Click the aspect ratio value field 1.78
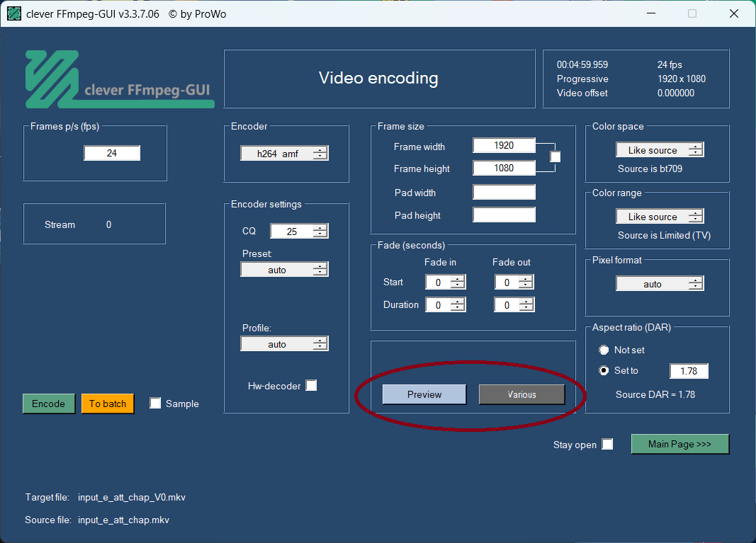Viewport: 756px width, 543px height. [689, 371]
